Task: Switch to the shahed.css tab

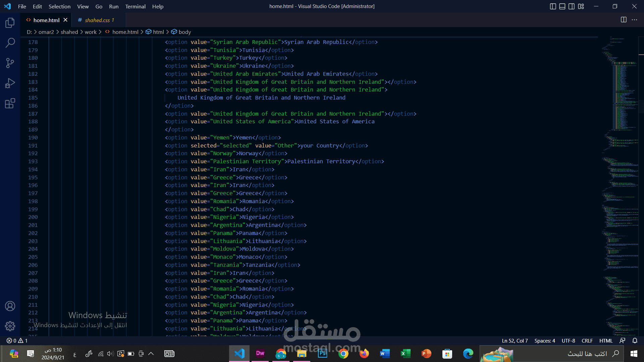Action: [98, 20]
